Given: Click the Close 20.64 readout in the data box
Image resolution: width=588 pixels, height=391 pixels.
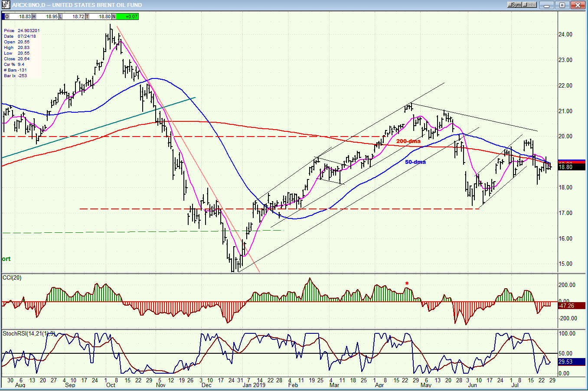Looking at the screenshot, I should (x=16, y=59).
